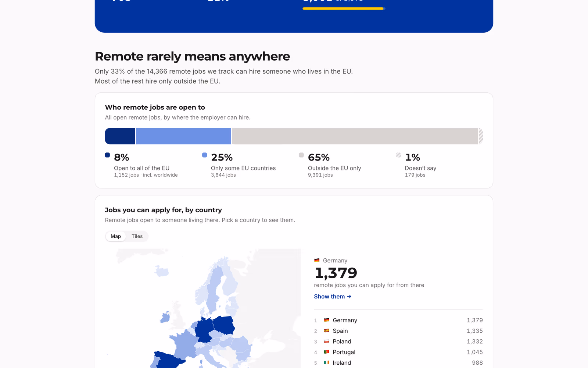
Task: Click the Spain flag icon in list
Action: [x=326, y=331]
